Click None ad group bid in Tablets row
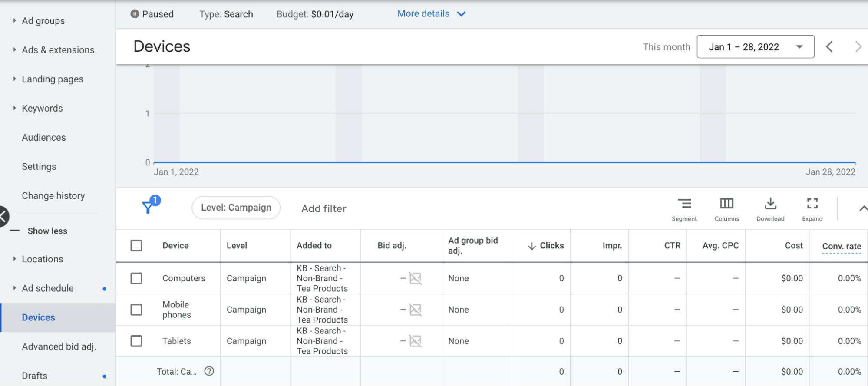The width and height of the screenshot is (868, 386). pyautogui.click(x=459, y=341)
